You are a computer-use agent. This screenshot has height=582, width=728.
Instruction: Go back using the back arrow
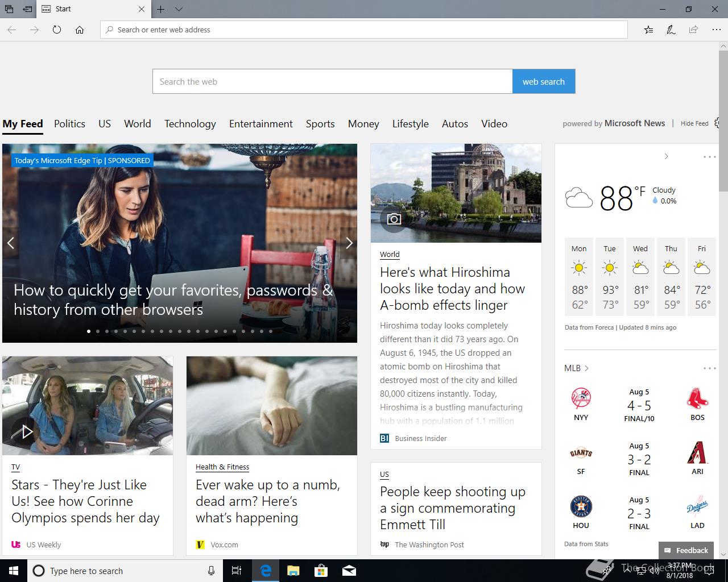[x=11, y=30]
